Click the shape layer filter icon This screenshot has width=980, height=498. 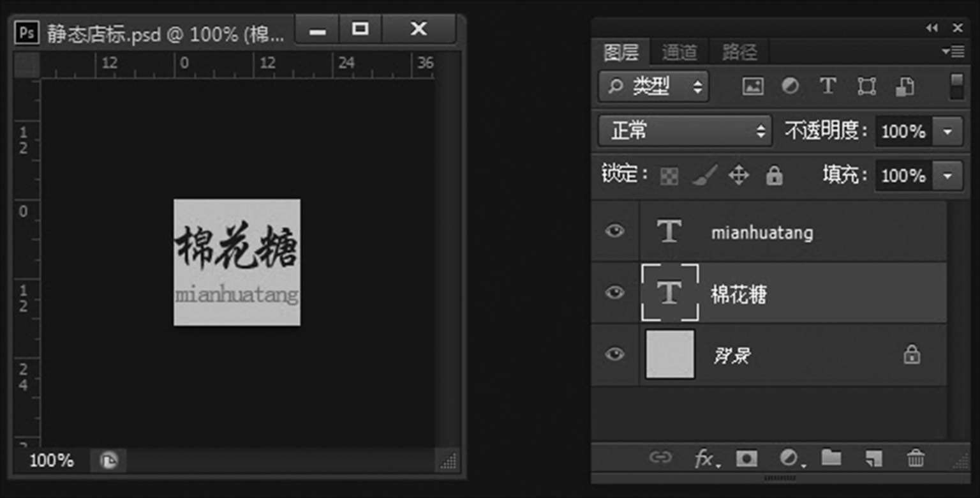866,86
